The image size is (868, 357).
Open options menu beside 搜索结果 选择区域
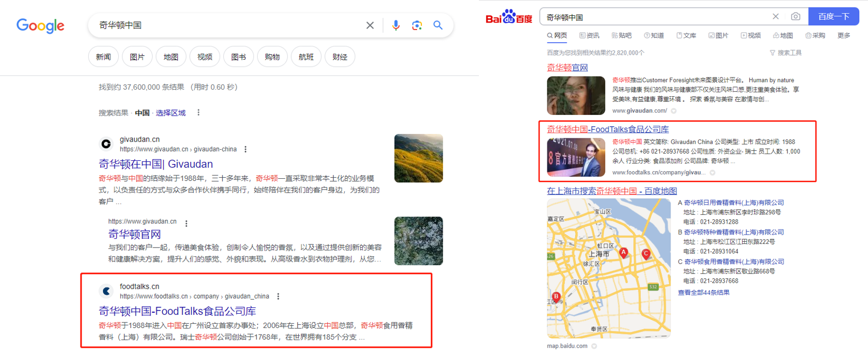(x=198, y=113)
